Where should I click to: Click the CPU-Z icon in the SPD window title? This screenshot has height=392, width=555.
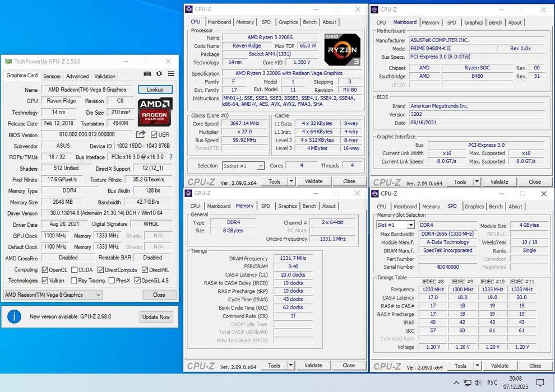374,194
